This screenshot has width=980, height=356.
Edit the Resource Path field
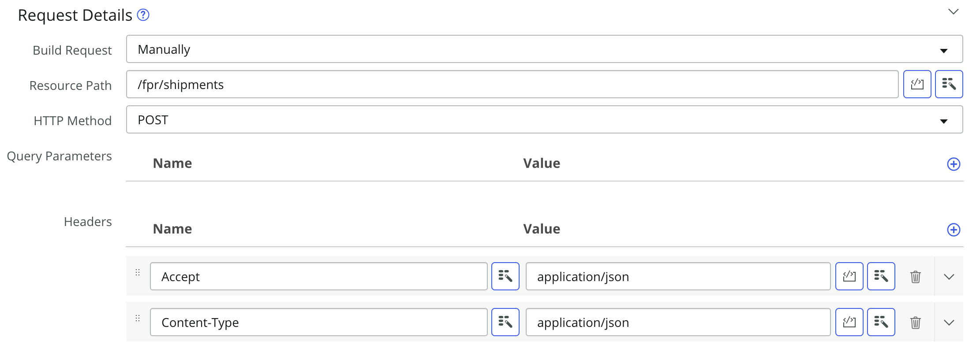[x=512, y=84]
